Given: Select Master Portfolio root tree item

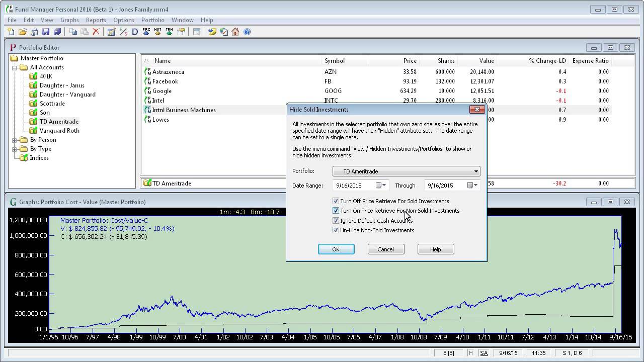Looking at the screenshot, I should pyautogui.click(x=42, y=58).
